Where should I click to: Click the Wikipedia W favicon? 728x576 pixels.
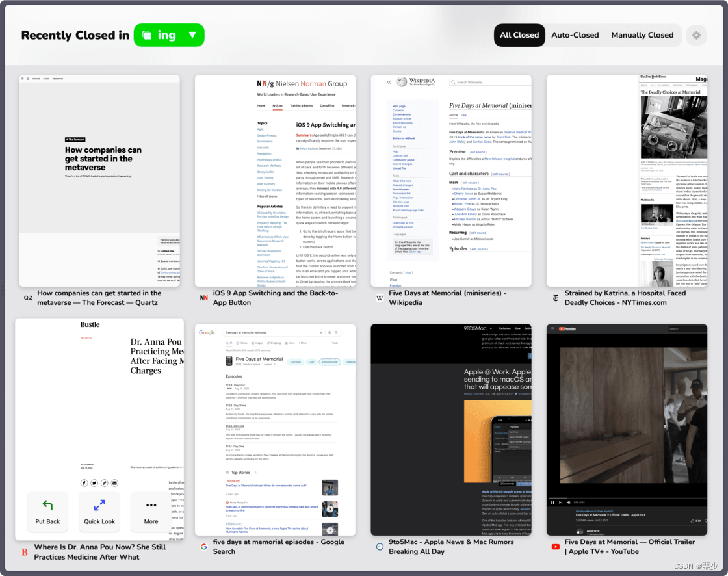pyautogui.click(x=380, y=298)
